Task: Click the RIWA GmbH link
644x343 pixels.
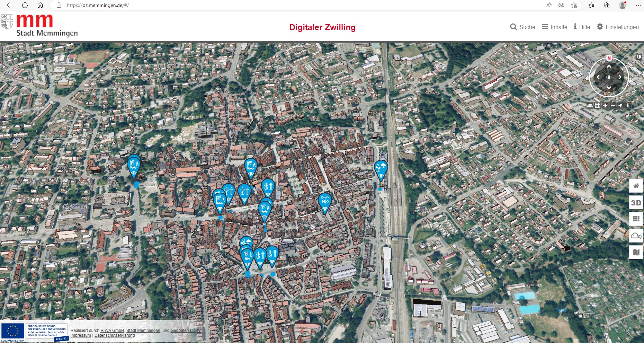Action: (x=112, y=331)
